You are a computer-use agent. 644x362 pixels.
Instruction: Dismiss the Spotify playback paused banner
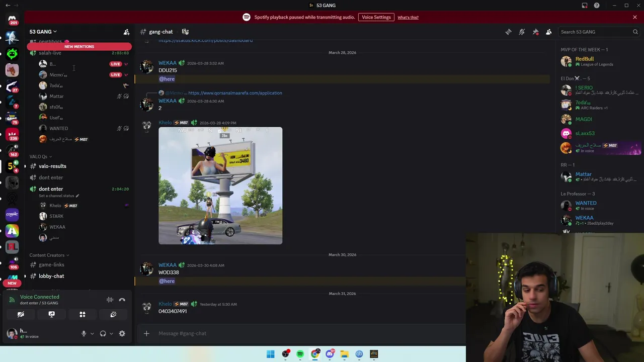click(635, 17)
